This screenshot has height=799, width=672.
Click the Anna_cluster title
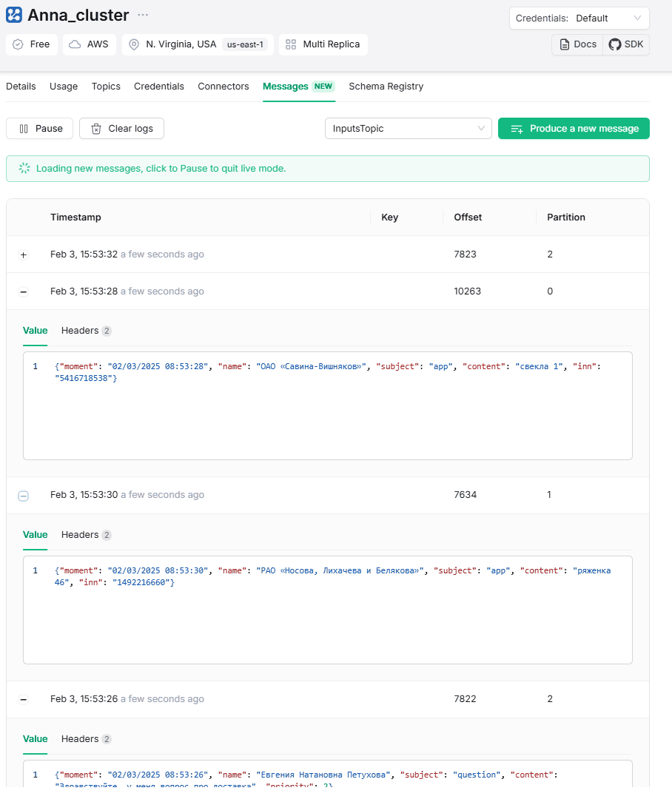pos(78,16)
